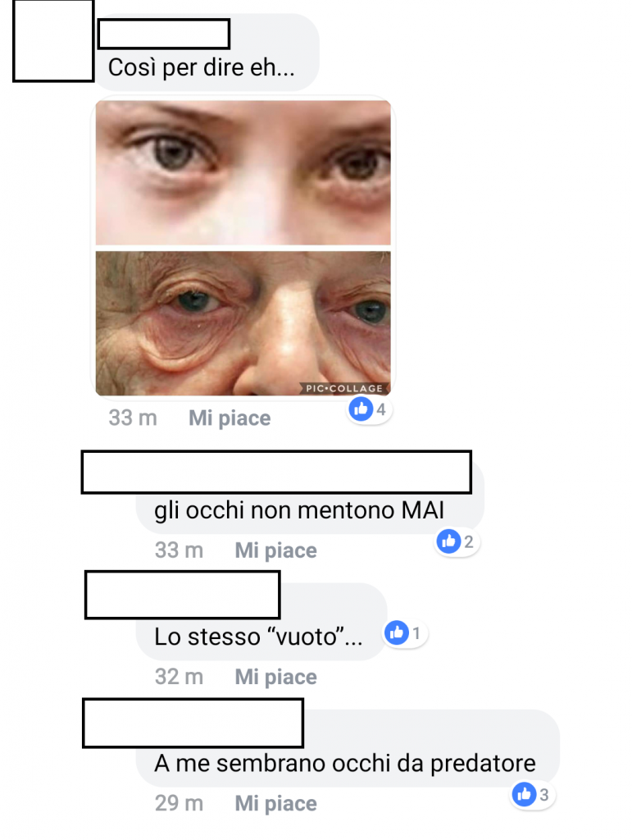The width and height of the screenshot is (632, 840).
Task: Open the 3 likes on the 'occhi da predatore' comment
Action: 533,794
